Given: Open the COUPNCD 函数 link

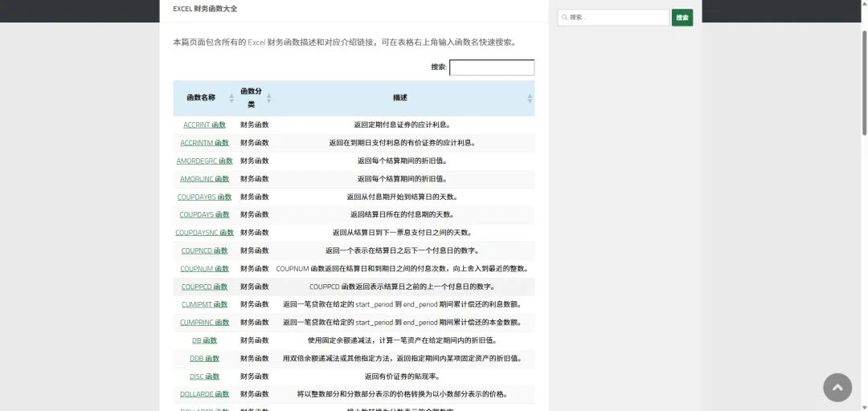Looking at the screenshot, I should pyautogui.click(x=204, y=250).
